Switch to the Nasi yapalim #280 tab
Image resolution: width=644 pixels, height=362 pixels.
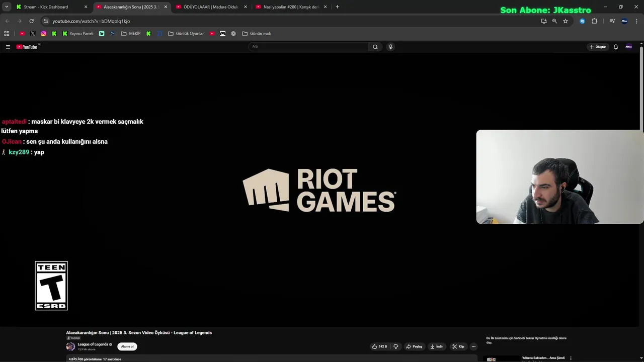(291, 7)
